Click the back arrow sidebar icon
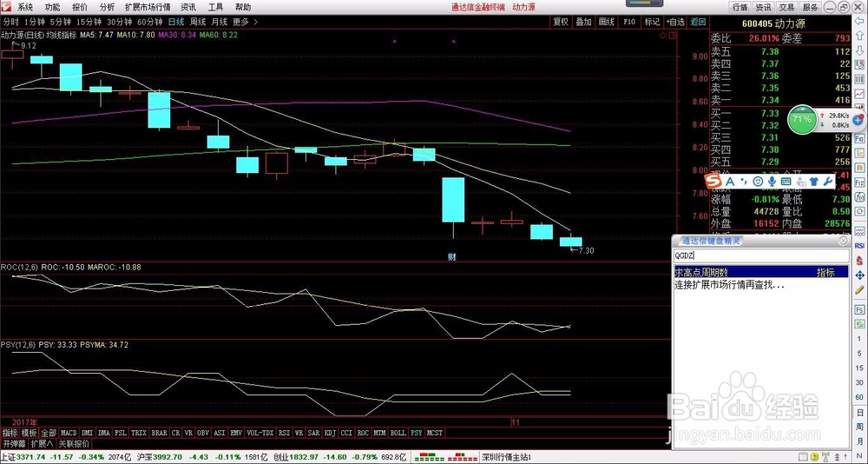This screenshot has width=868, height=464. (x=859, y=21)
